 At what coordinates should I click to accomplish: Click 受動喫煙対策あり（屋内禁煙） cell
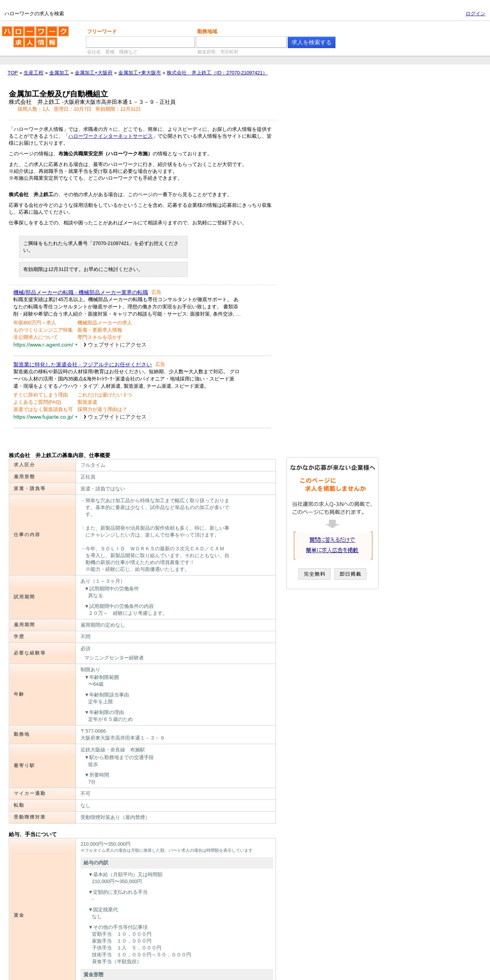[176, 817]
